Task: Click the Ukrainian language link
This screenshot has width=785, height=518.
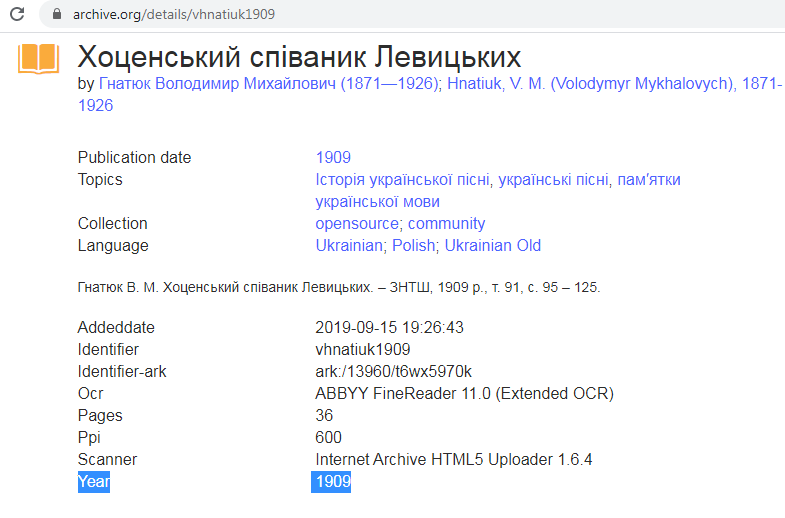Action: [349, 245]
